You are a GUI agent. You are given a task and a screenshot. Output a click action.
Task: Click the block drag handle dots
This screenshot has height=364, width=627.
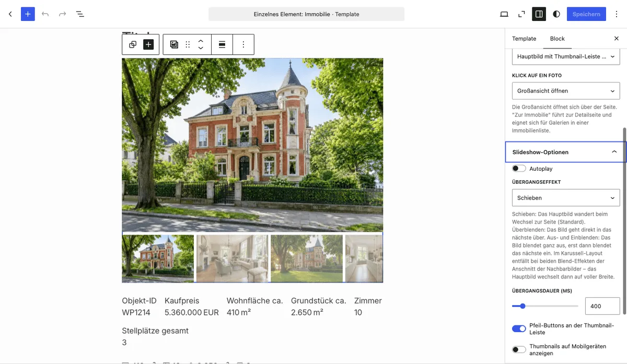coord(188,44)
